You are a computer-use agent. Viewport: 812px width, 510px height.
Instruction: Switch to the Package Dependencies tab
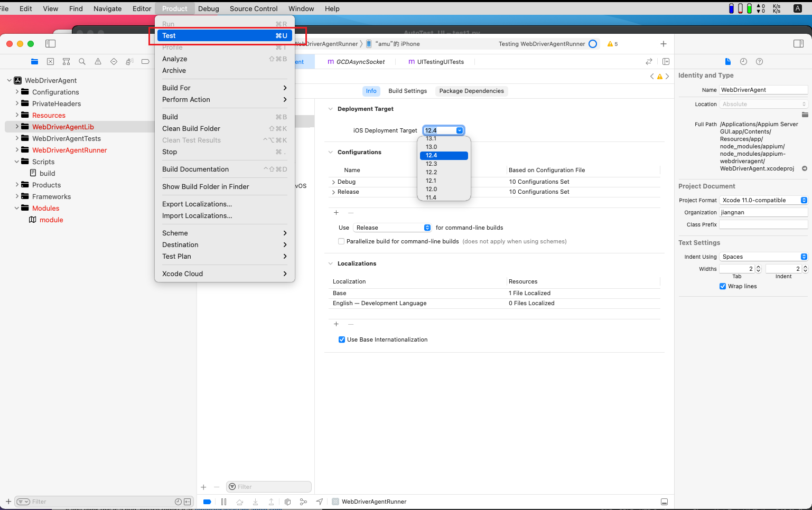pos(471,91)
